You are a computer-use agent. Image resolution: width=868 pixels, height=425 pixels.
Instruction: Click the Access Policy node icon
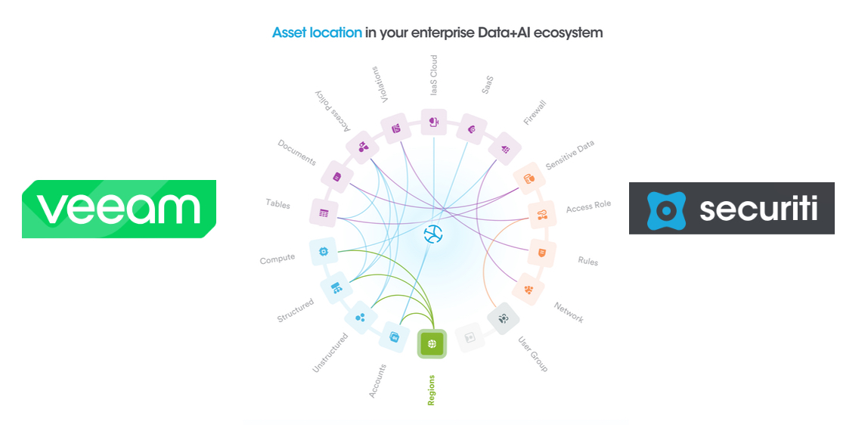coord(363,147)
